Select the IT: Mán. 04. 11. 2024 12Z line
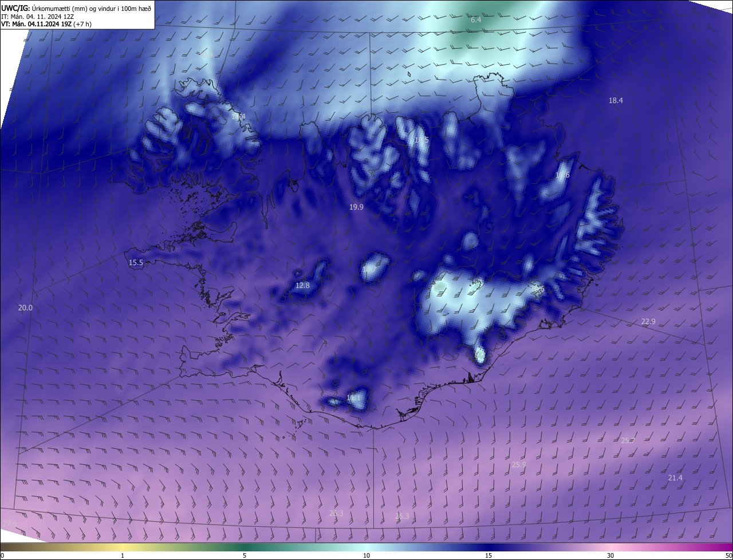 (38, 17)
